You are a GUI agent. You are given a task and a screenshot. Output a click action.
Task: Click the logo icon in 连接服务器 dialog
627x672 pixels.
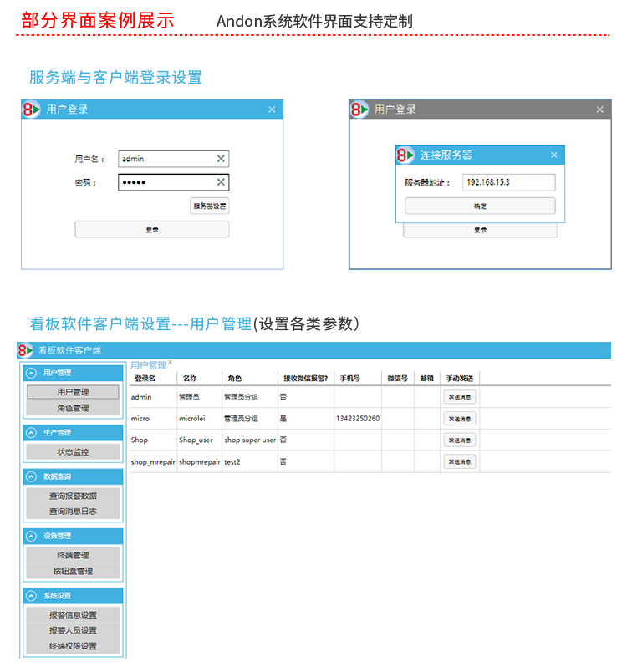click(405, 155)
